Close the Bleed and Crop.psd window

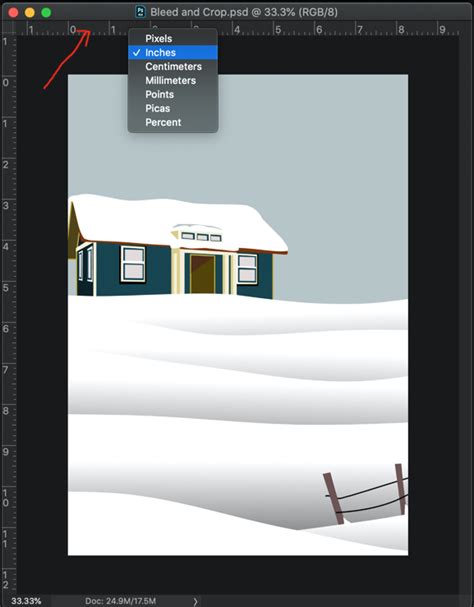[13, 13]
